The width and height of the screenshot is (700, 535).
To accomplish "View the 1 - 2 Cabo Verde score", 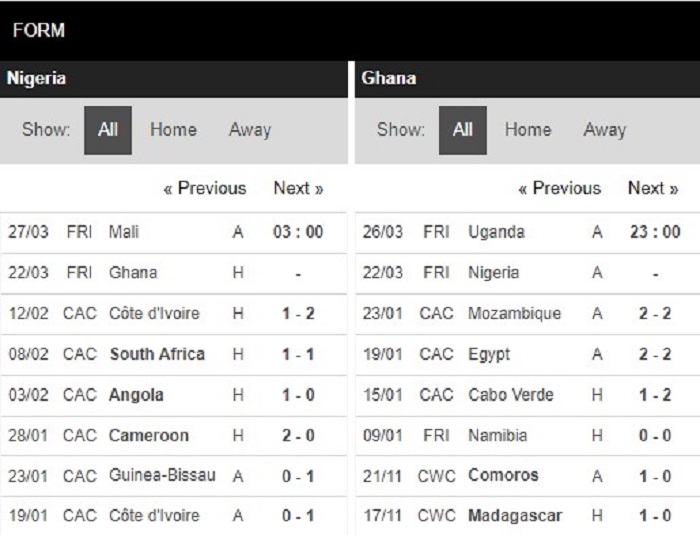I will click(655, 395).
